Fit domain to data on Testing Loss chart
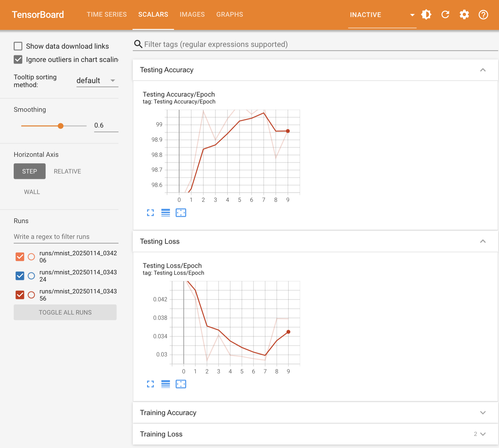The image size is (499, 448). pos(181,384)
